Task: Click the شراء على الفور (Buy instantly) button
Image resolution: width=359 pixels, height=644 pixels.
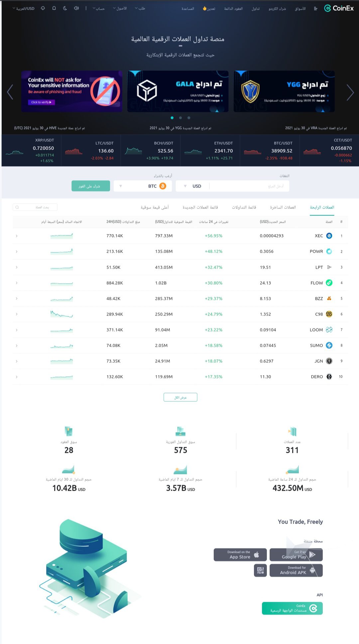Action: 91,186
